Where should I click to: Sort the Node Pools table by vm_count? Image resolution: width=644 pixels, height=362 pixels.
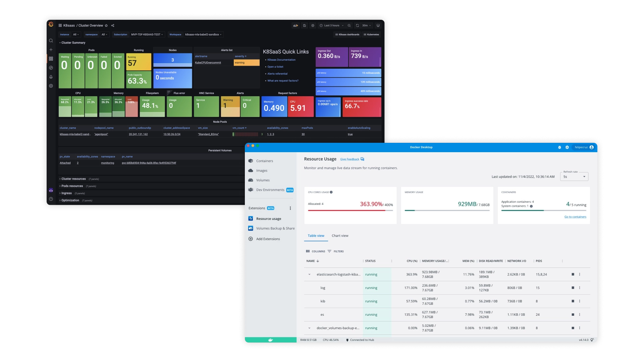point(239,128)
